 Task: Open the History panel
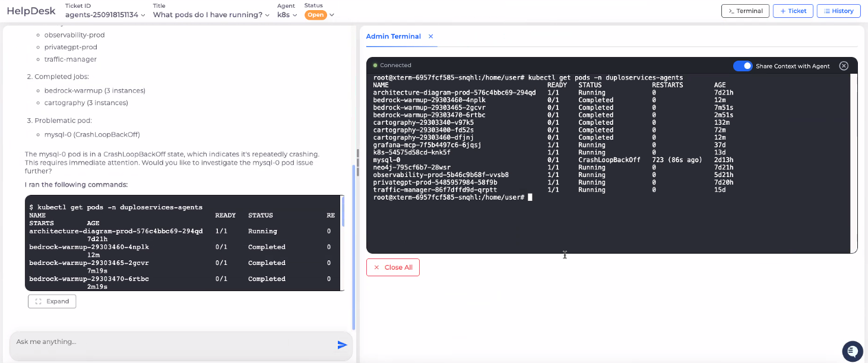pyautogui.click(x=838, y=11)
